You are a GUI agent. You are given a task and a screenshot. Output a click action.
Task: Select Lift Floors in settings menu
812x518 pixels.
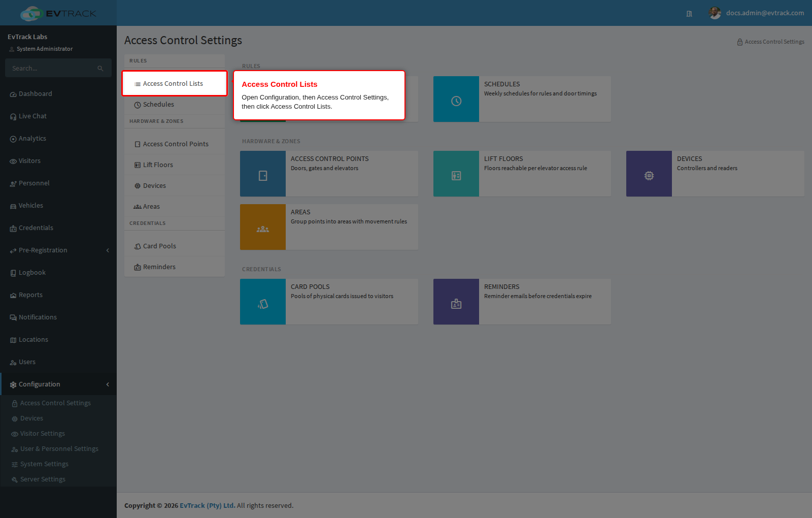tap(175, 165)
